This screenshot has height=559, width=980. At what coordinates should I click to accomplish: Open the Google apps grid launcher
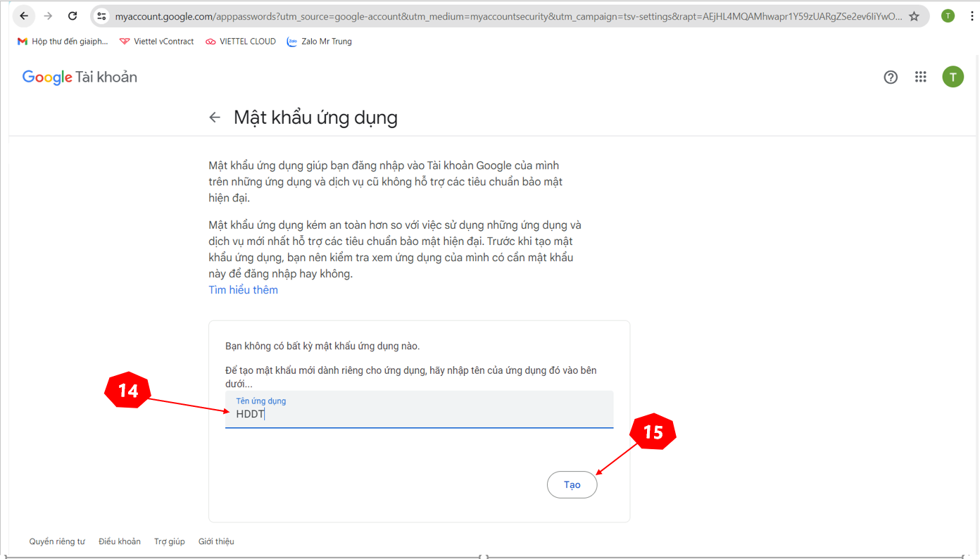(920, 77)
